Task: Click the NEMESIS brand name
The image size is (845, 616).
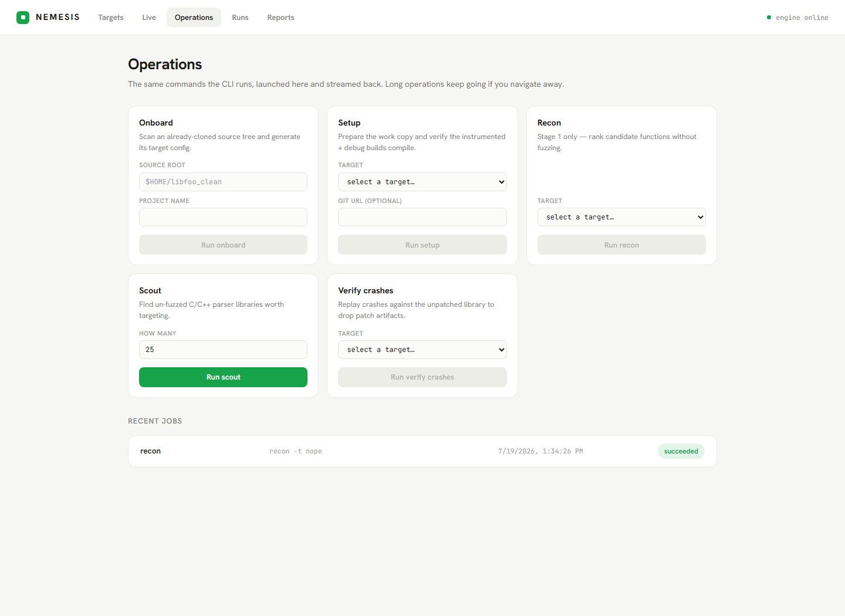Action: 58,17
